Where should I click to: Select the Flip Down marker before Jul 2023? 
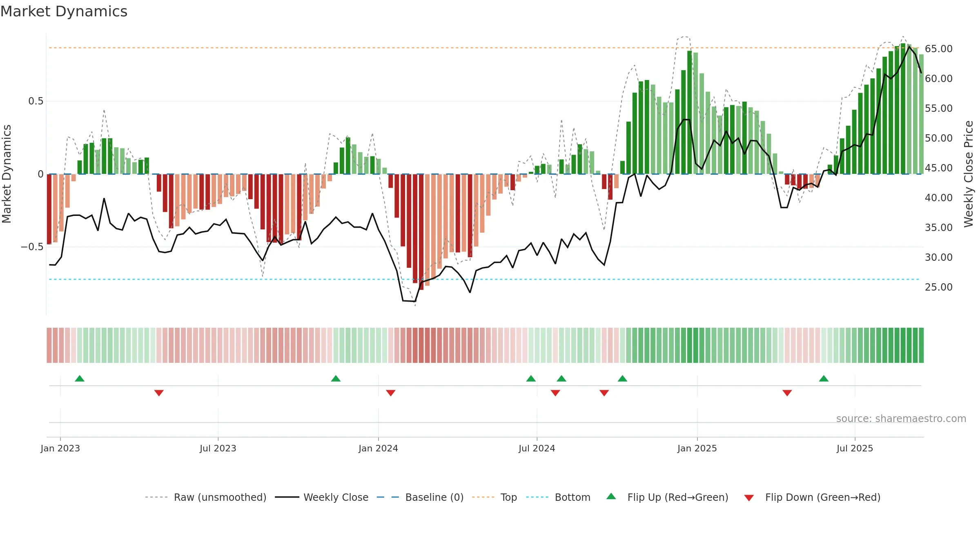point(159,393)
